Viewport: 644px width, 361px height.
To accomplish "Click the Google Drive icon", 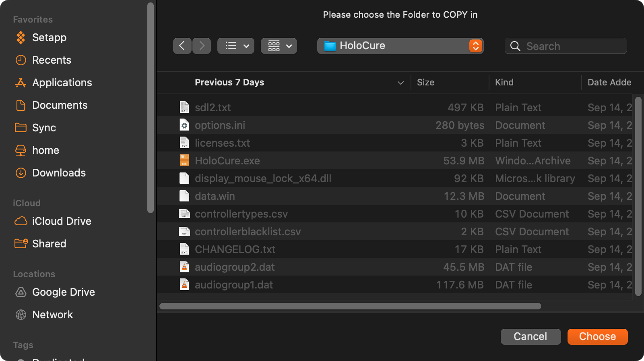I will click(x=21, y=292).
